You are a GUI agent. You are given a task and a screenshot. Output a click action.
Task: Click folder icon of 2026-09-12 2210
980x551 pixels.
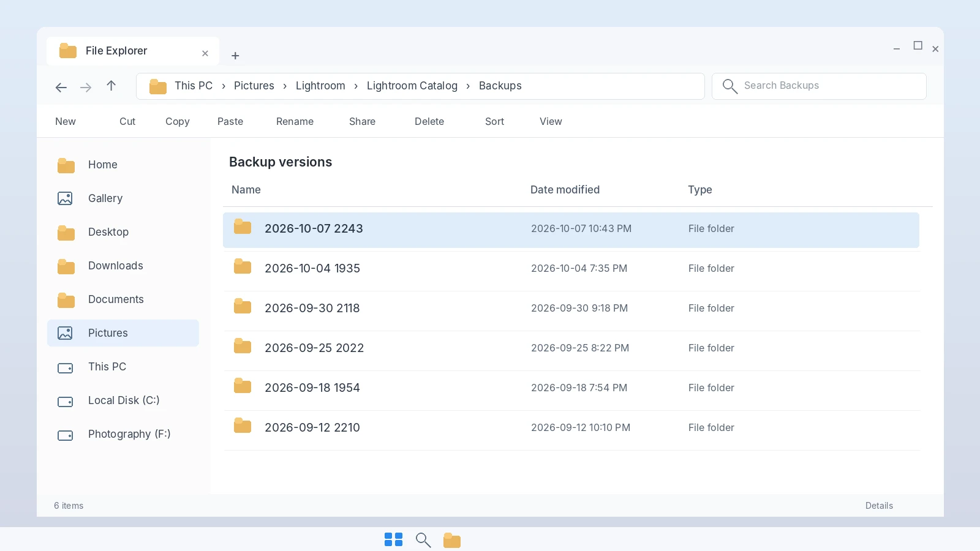tap(243, 425)
